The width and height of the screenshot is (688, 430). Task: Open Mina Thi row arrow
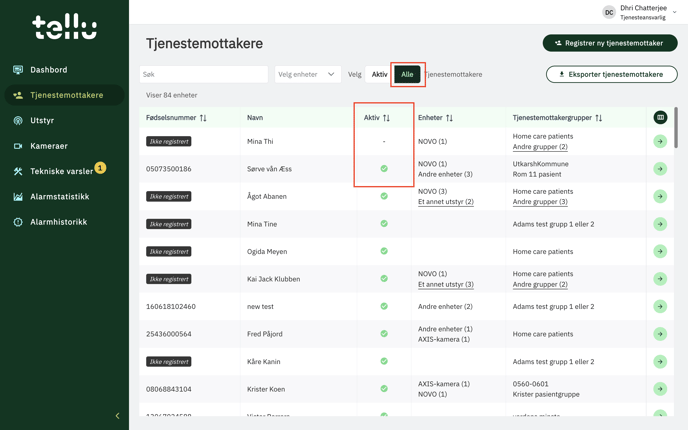coord(660,141)
